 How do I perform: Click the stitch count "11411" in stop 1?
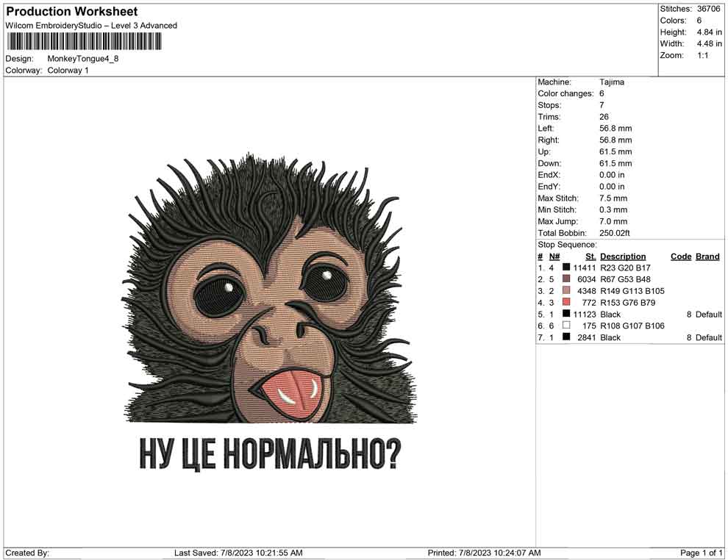pos(585,268)
